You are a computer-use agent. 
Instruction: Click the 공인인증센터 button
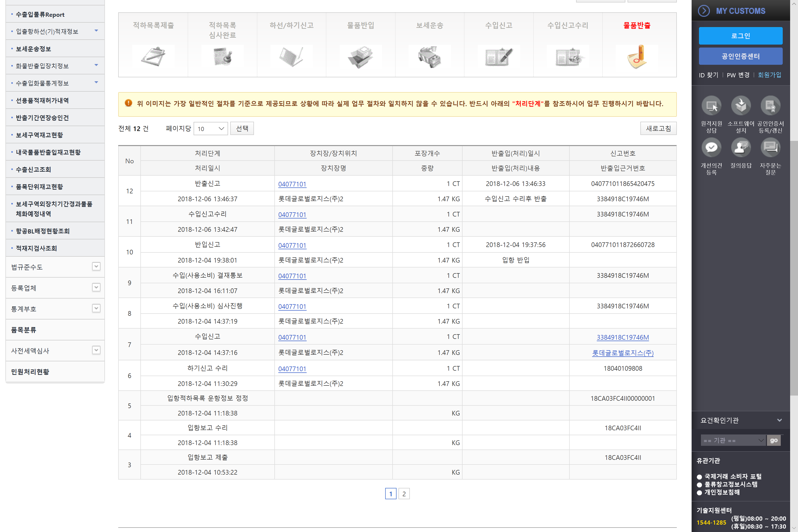[741, 56]
